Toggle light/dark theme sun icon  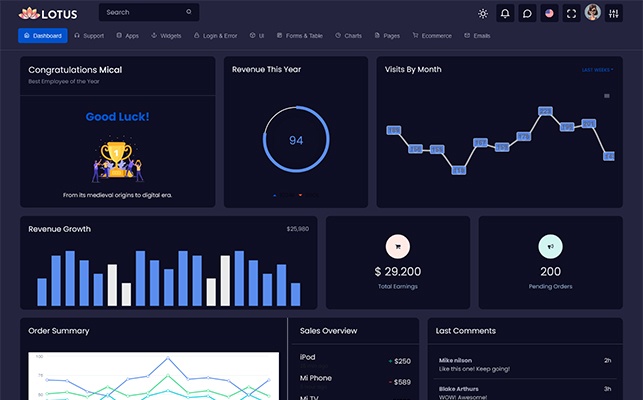484,13
